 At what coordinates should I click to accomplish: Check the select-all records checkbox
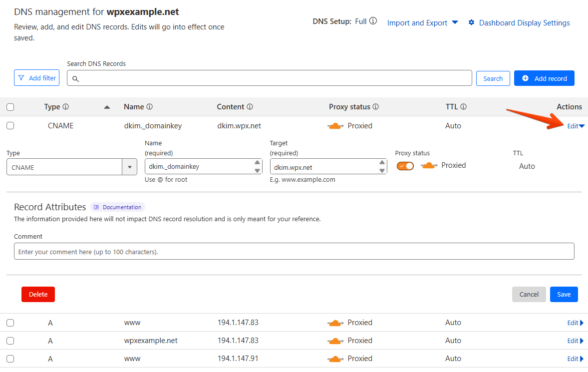pyautogui.click(x=10, y=107)
